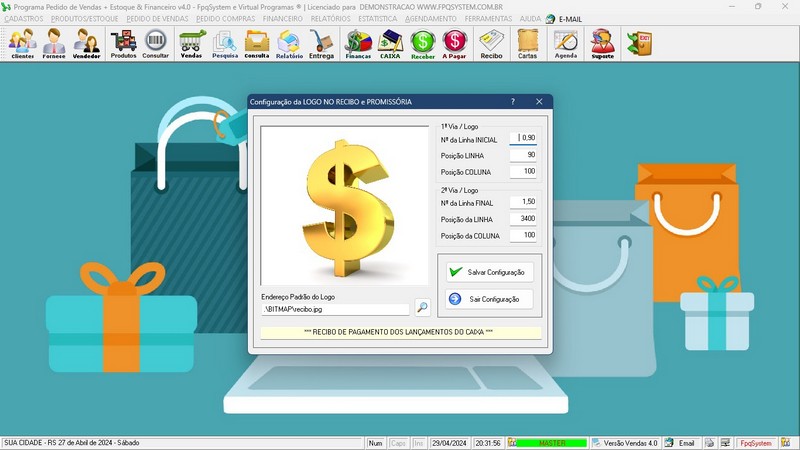Open the Consulta folder icon

(x=257, y=44)
